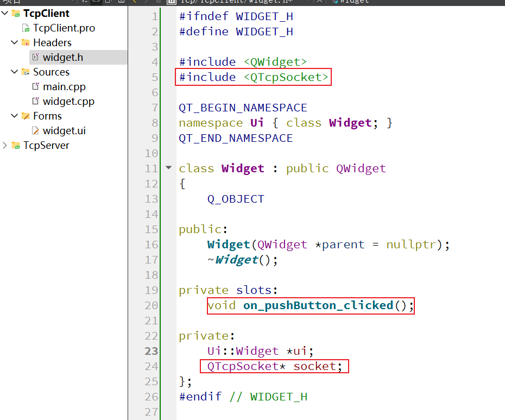This screenshot has height=420, width=505.
Task: Collapse the Forms folder
Action: [14, 116]
